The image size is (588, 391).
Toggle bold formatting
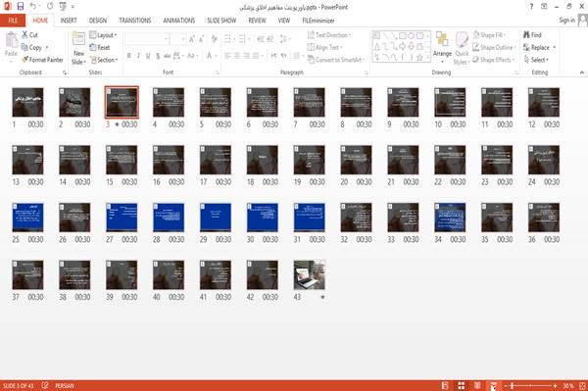tap(129, 56)
